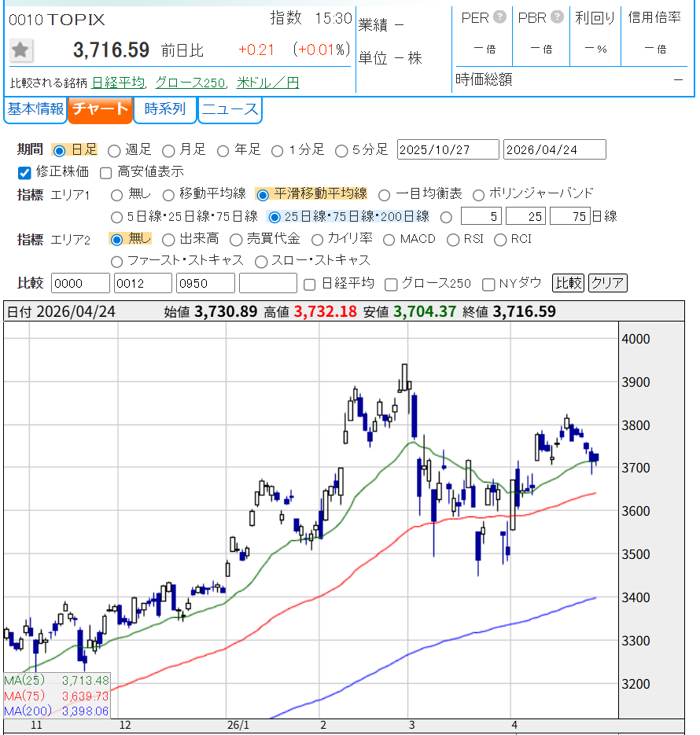
Task: Open the 時系列 tab
Action: pyautogui.click(x=165, y=110)
